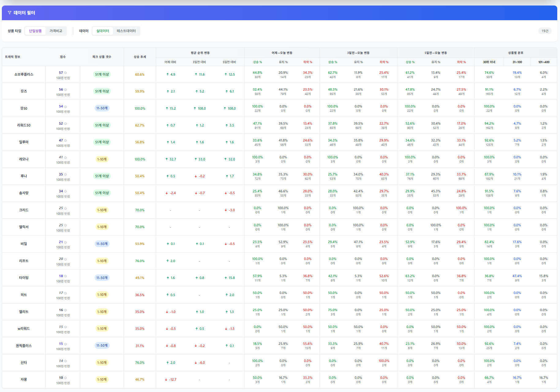
Task: Click the 3일전 대비 sub-header
Action: pyautogui.click(x=199, y=62)
